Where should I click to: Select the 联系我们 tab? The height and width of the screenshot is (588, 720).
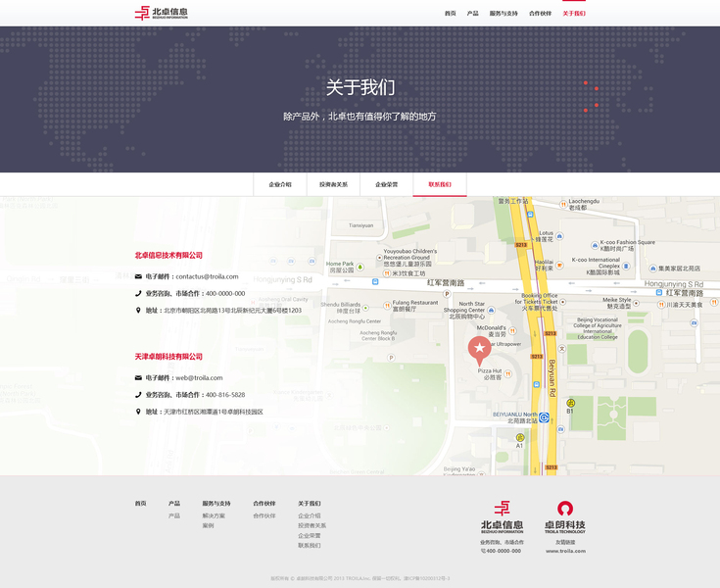pos(440,184)
